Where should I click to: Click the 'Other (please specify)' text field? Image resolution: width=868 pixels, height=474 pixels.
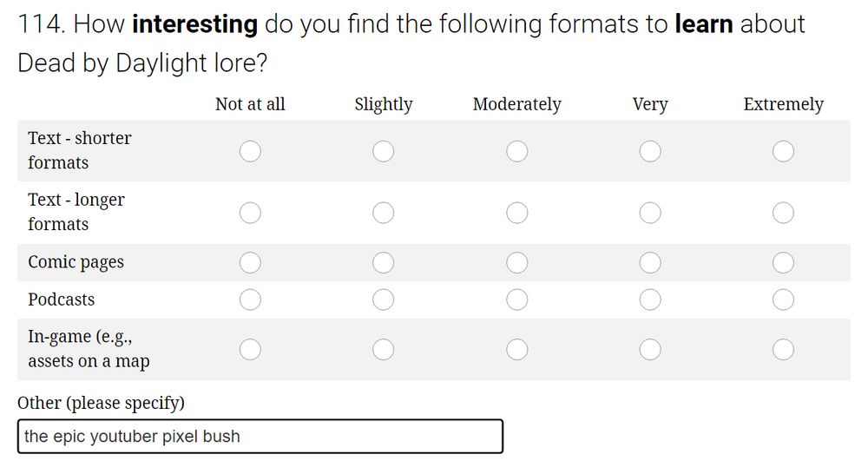click(260, 436)
